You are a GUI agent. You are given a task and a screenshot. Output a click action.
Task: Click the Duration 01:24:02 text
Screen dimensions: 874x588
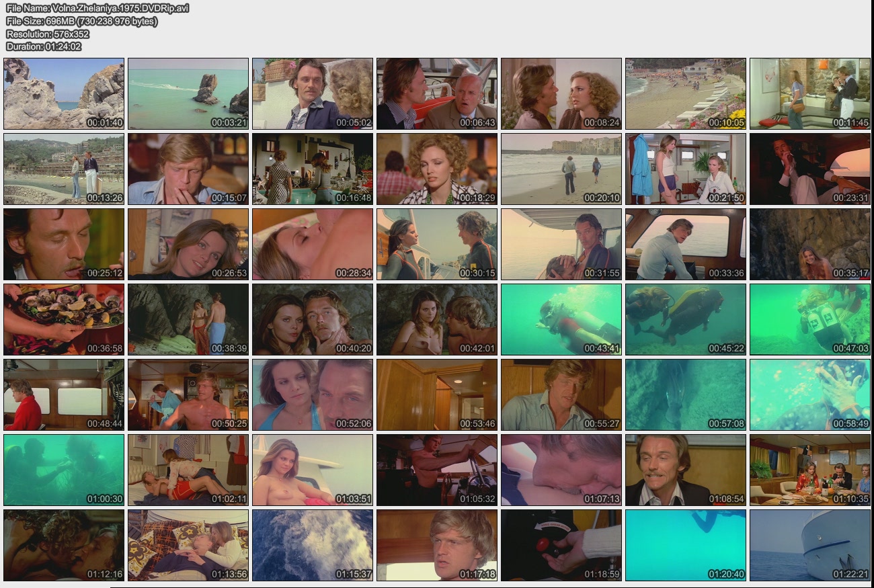click(x=44, y=46)
